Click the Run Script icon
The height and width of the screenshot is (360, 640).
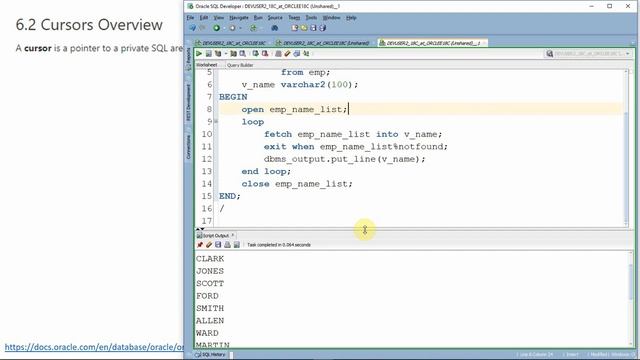(x=209, y=53)
